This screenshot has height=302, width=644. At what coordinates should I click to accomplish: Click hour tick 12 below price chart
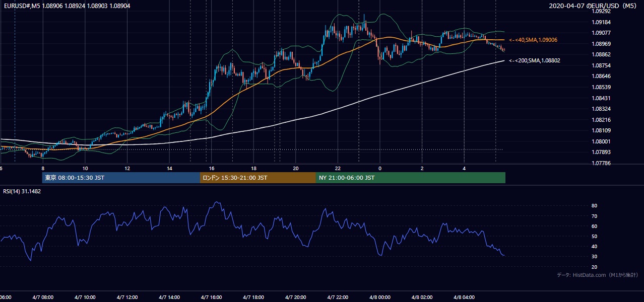coord(127,168)
